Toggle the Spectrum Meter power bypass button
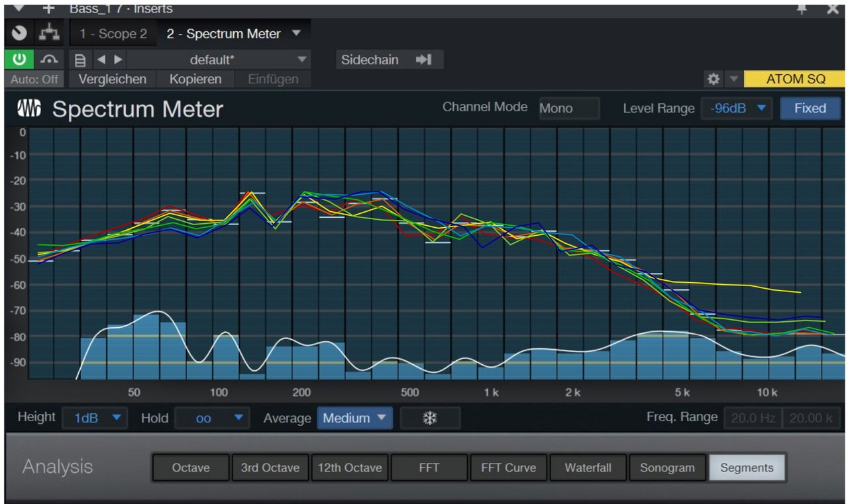 pos(20,60)
